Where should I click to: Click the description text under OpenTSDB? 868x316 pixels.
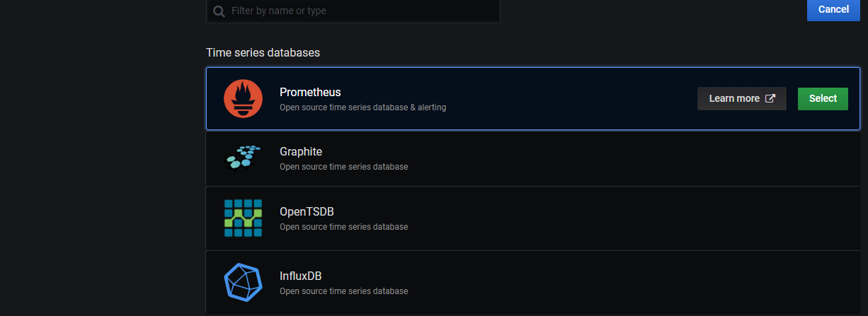343,227
